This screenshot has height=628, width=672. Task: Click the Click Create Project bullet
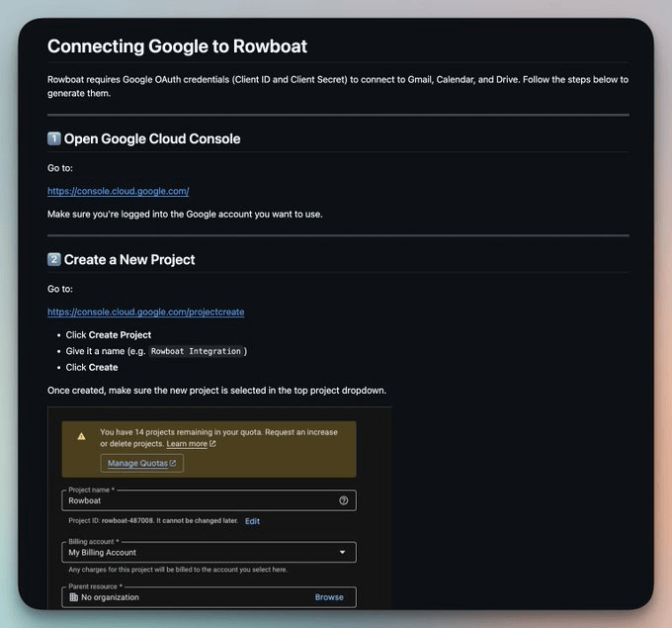[109, 335]
